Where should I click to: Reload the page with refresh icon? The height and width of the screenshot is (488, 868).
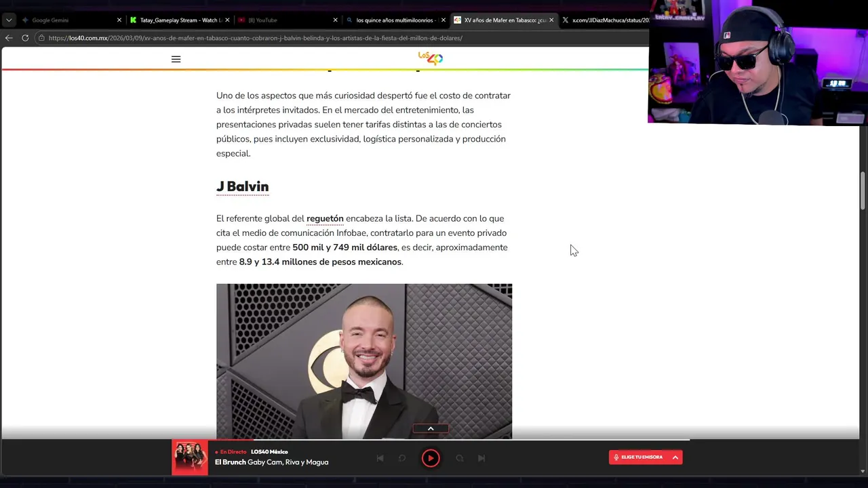pos(26,38)
